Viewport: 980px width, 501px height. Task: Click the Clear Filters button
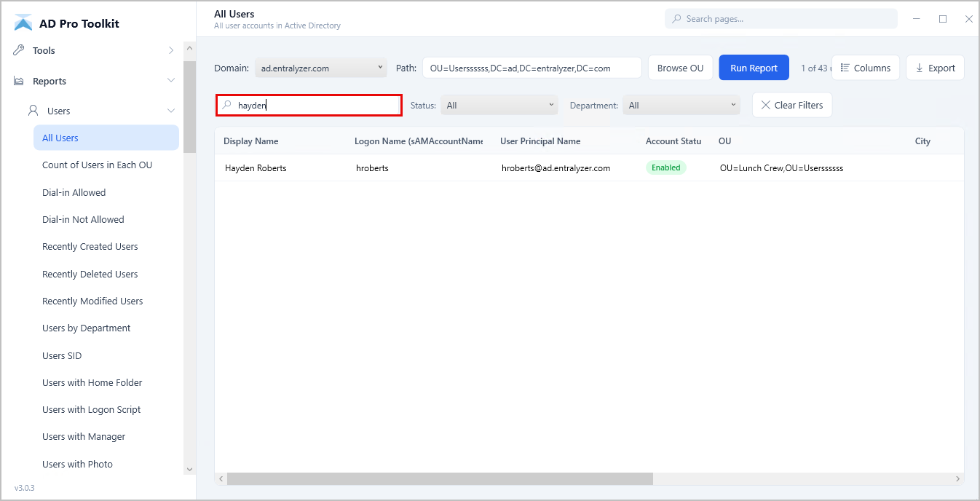pyautogui.click(x=791, y=105)
